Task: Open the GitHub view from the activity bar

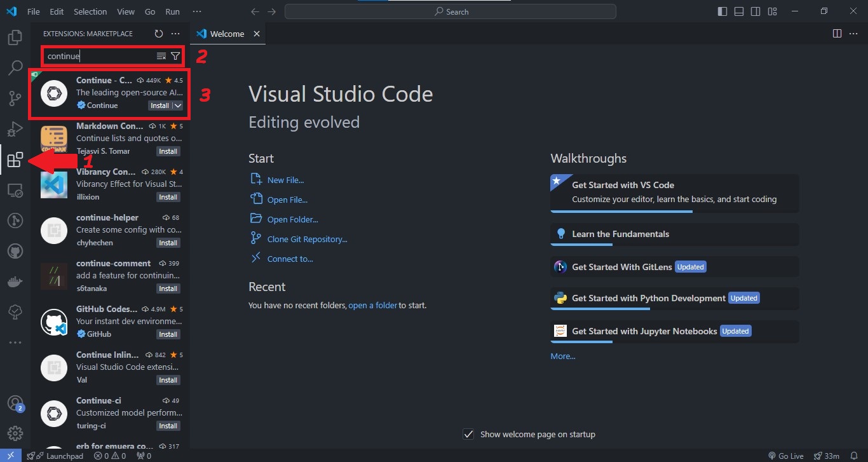Action: pos(15,250)
